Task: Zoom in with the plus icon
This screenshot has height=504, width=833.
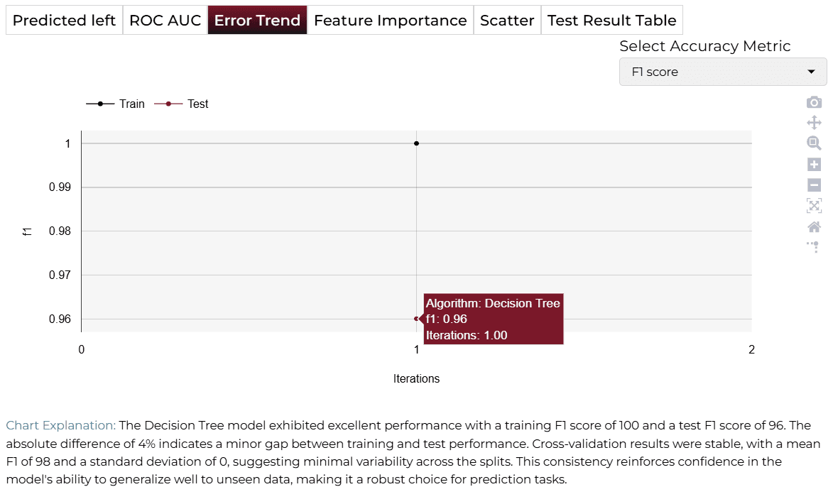Action: point(814,164)
